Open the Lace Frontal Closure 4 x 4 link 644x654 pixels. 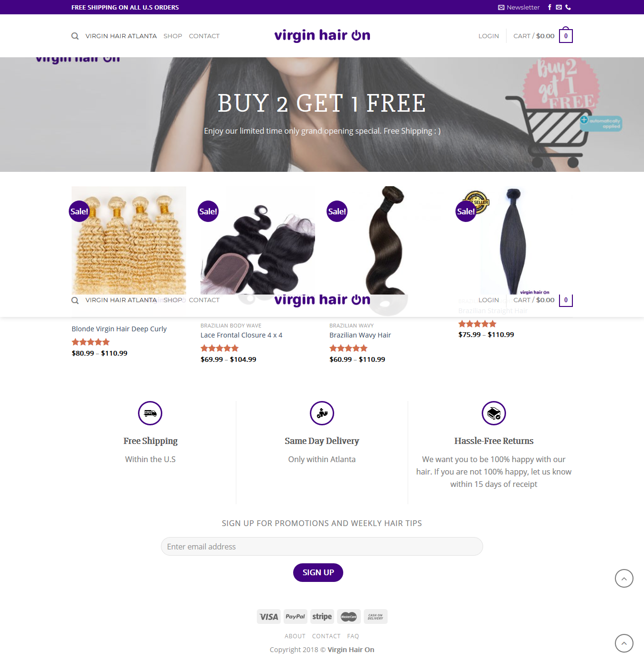pos(242,335)
